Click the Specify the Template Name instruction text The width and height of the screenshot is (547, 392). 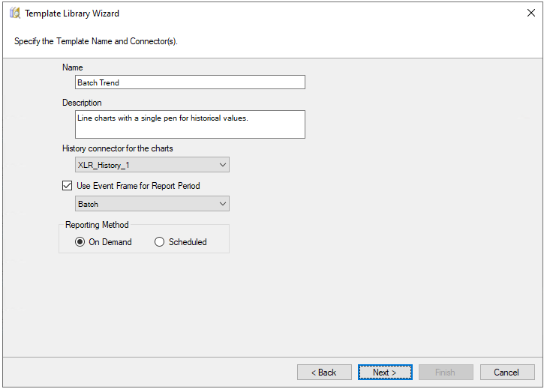[x=96, y=41]
